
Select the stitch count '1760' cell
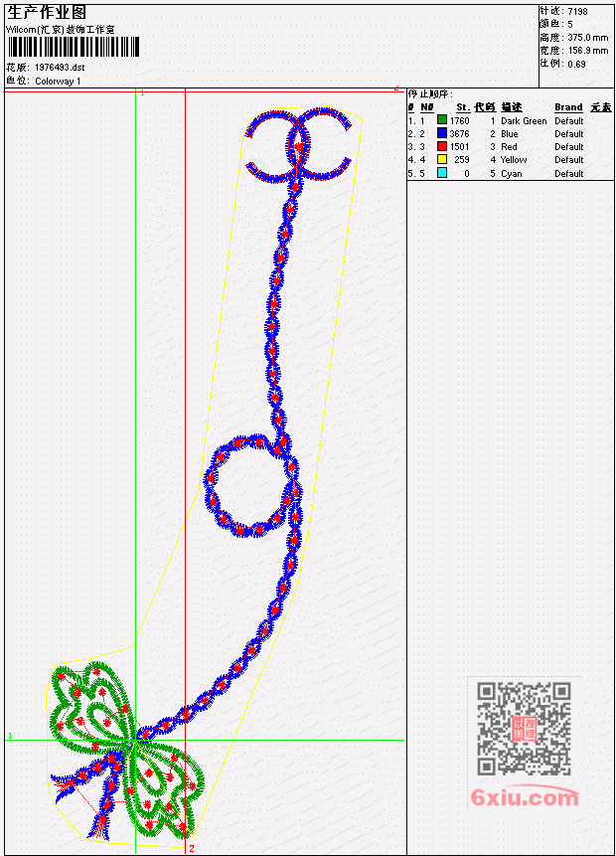(x=459, y=120)
